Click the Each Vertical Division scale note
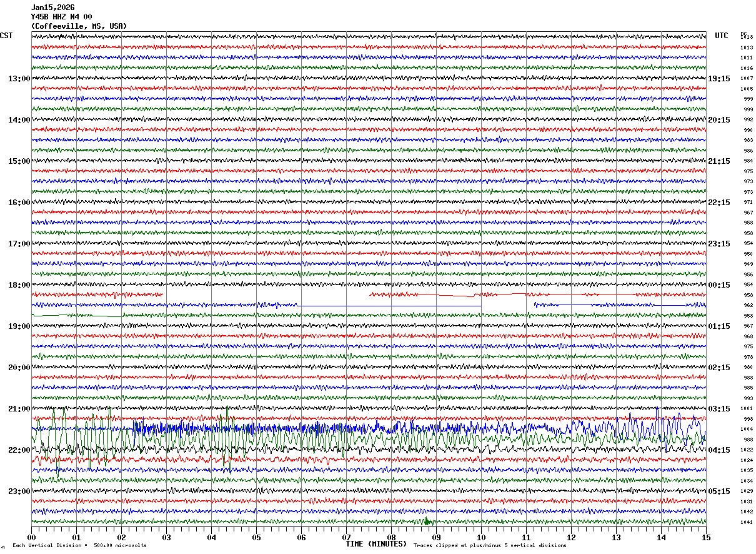The width and height of the screenshot is (756, 554). click(79, 545)
